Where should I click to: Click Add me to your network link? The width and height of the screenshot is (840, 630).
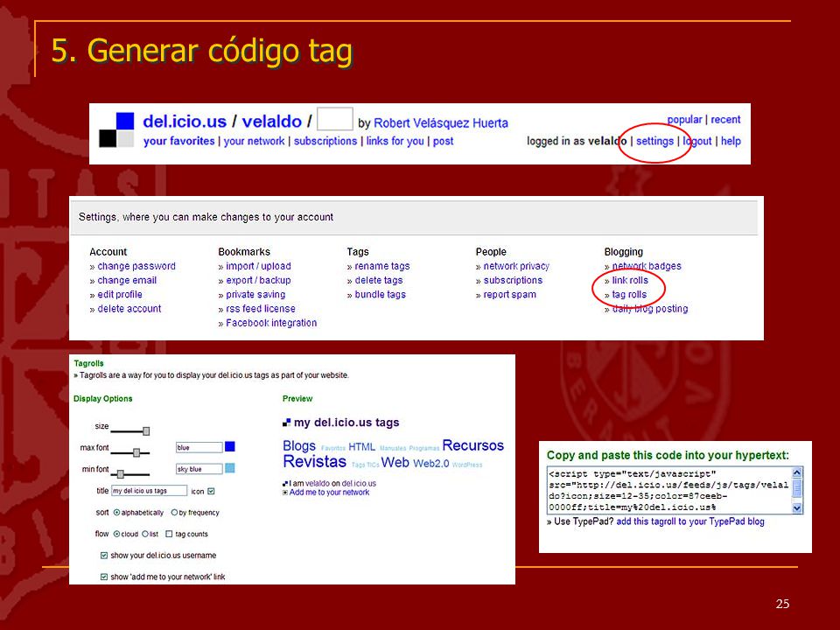point(329,493)
